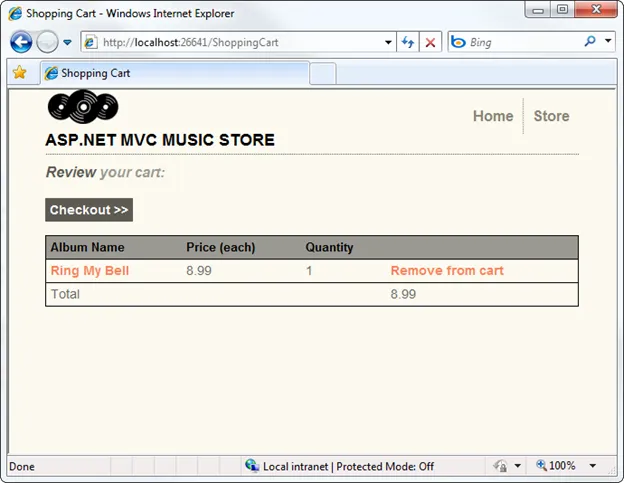Open the search provider dropdown arrow
Viewport: 624px width, 483px height.
[608, 42]
